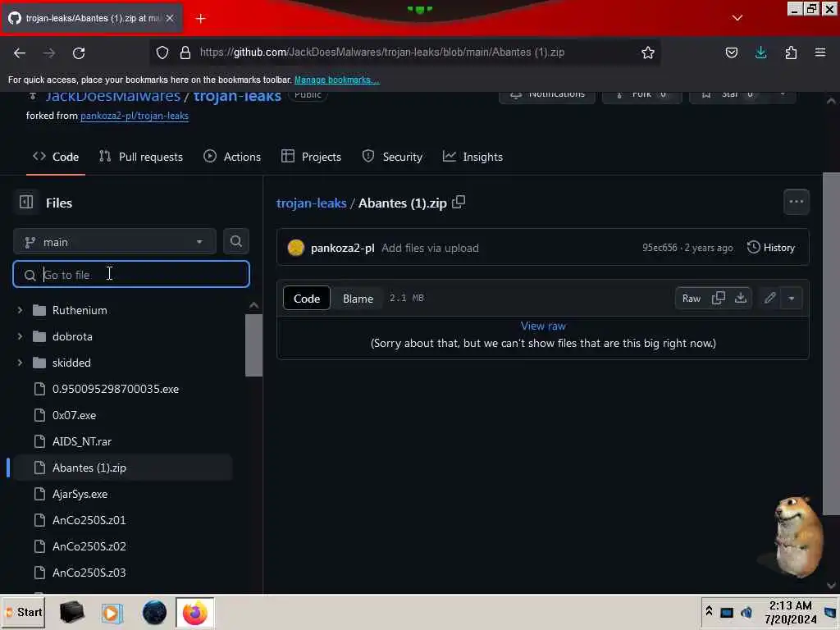Open the more edit options dropdown arrow
Screen dimensions: 840x630
(792, 299)
